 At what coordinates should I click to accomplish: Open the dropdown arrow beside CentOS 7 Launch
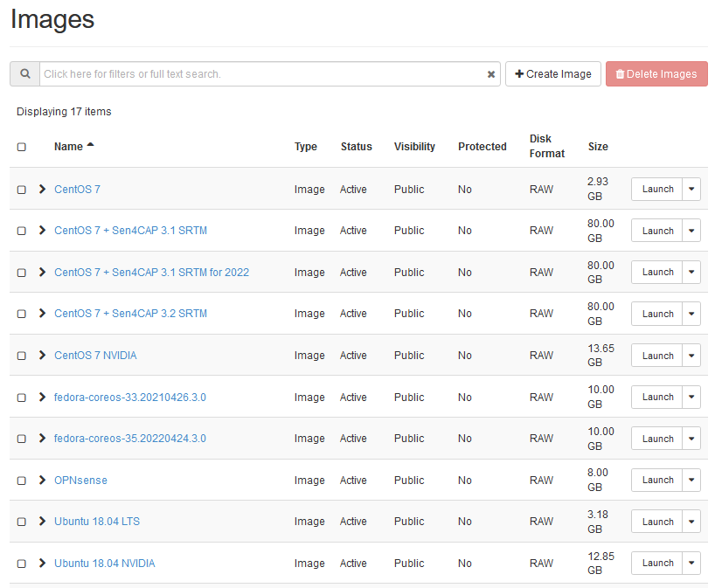[691, 189]
